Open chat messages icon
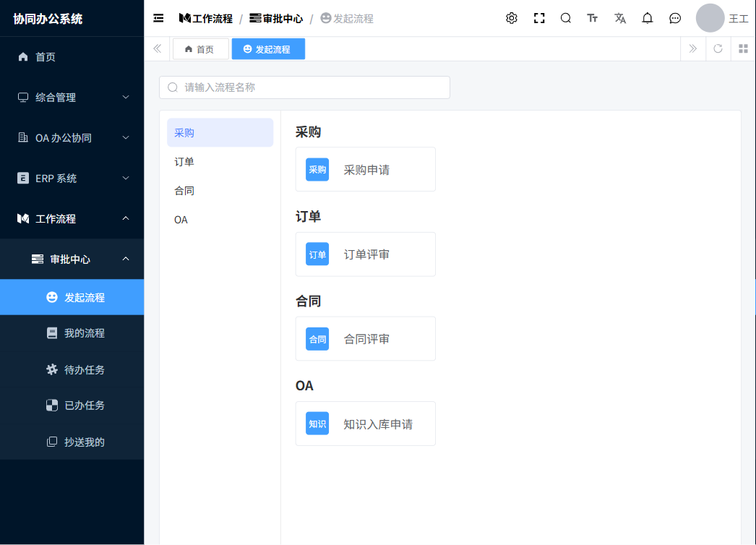 coord(675,18)
